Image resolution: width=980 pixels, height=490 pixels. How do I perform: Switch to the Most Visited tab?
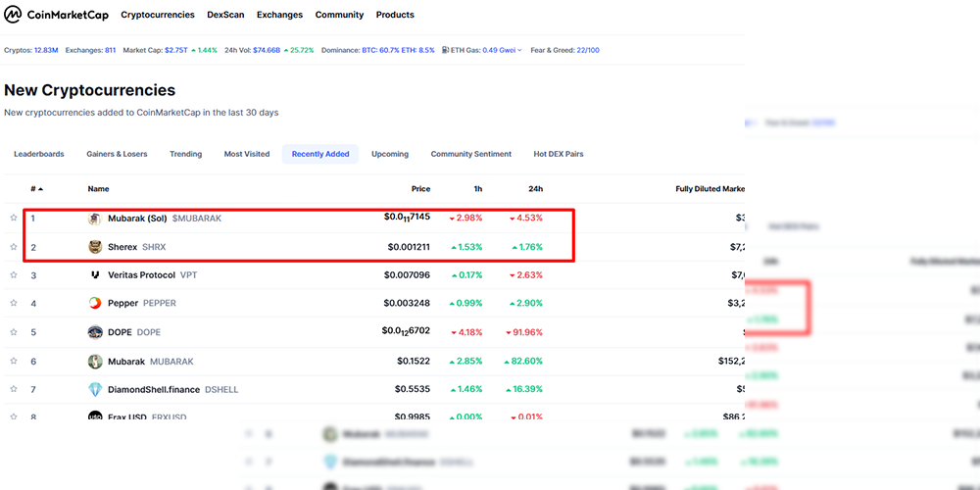pos(247,154)
